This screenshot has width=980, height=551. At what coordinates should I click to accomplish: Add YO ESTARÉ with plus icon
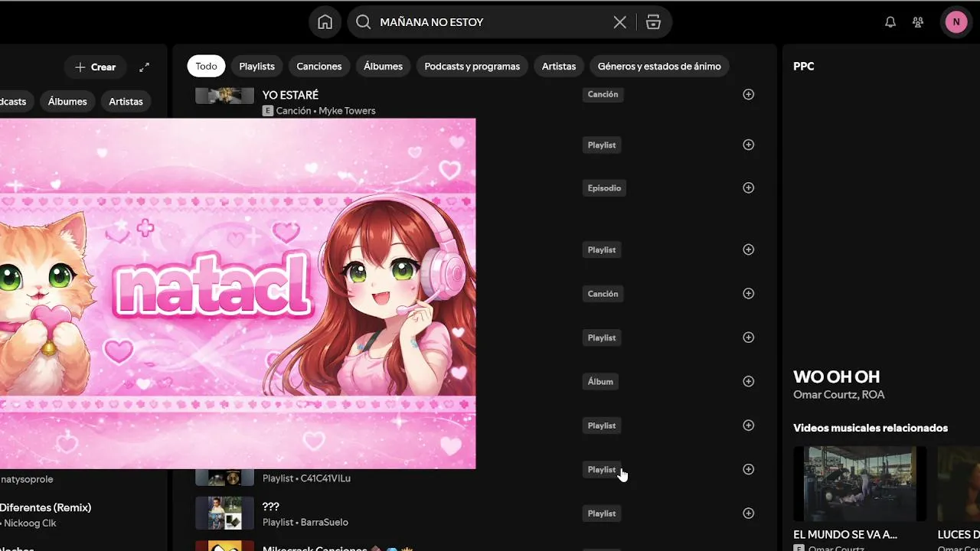tap(749, 94)
